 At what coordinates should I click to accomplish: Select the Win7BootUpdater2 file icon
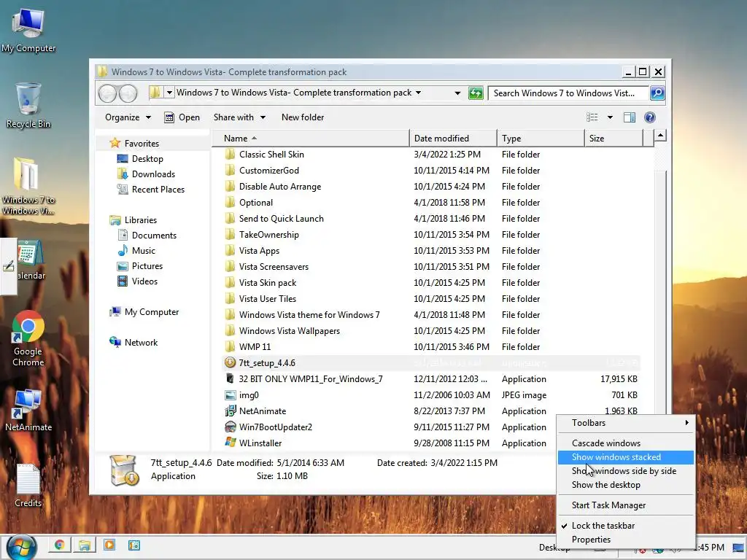(x=230, y=427)
